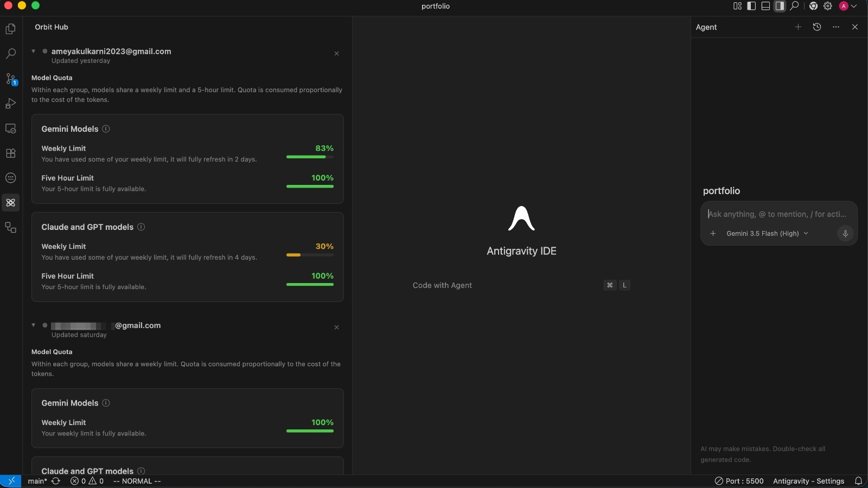Screen dimensions: 868x488
Task: Expand the account dropdown chevron
Action: (854, 6)
